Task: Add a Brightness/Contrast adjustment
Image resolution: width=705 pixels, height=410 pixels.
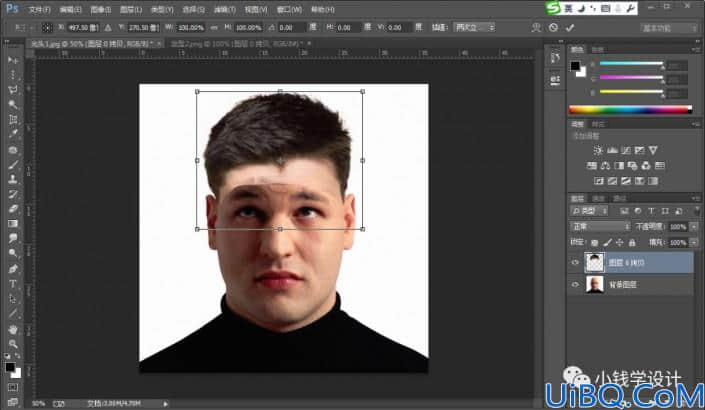Action: click(x=598, y=150)
